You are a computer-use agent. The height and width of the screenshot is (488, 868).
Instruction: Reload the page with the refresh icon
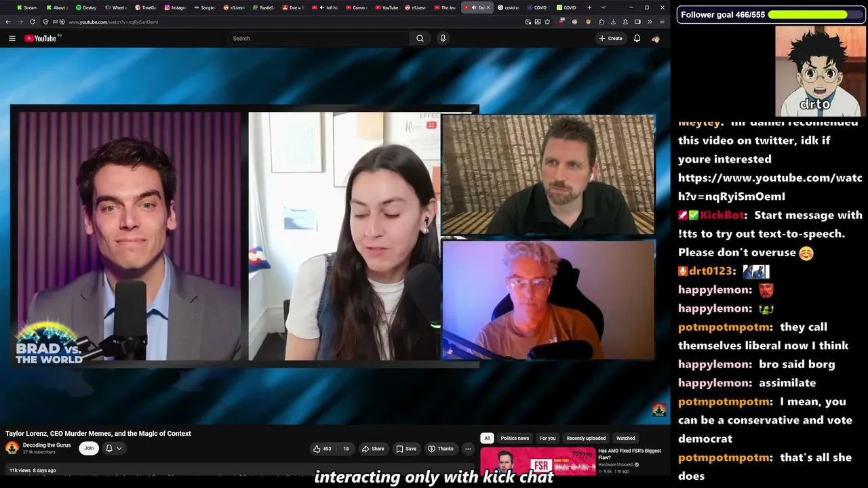pyautogui.click(x=33, y=22)
